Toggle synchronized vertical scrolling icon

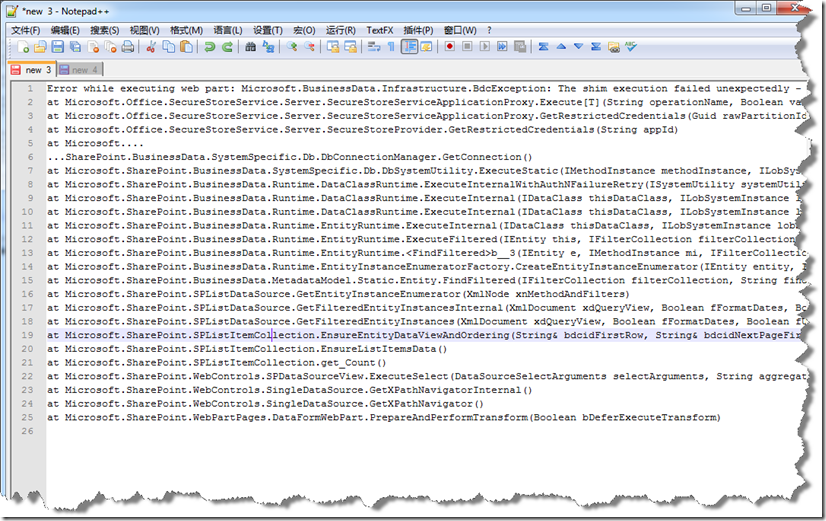coord(333,47)
